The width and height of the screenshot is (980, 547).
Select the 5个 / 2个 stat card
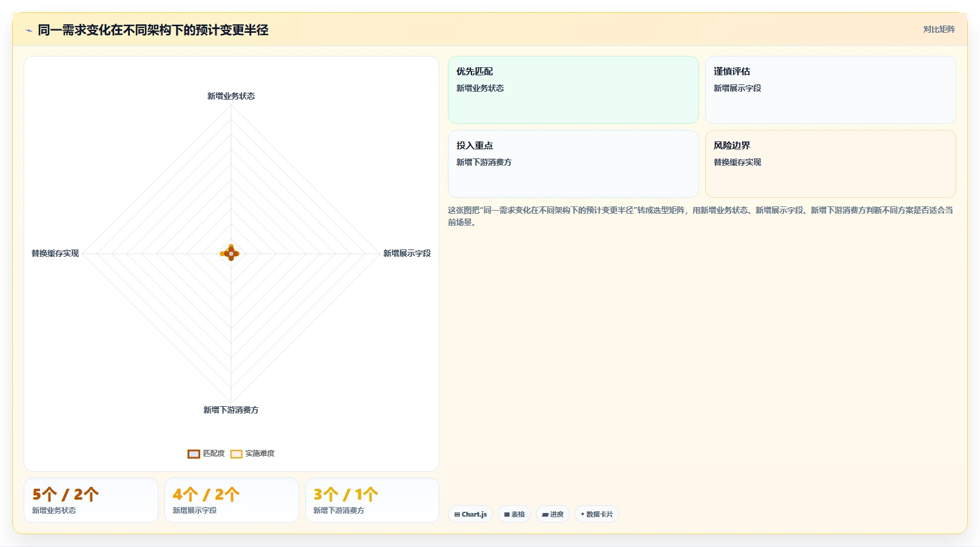tap(91, 500)
